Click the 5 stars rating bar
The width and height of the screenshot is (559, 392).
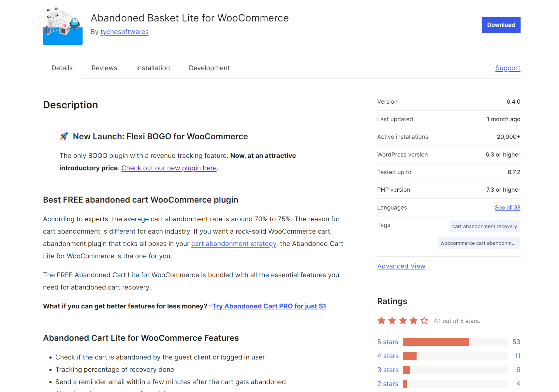(455, 342)
